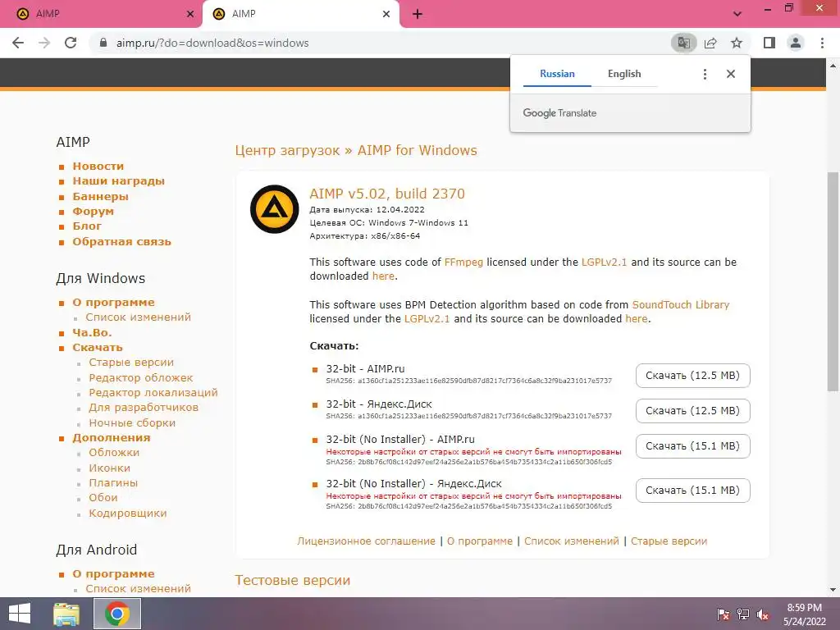The image size is (840, 630).
Task: Download 32-bit from AIMP.ru (12.5 MB)
Action: [x=692, y=376]
